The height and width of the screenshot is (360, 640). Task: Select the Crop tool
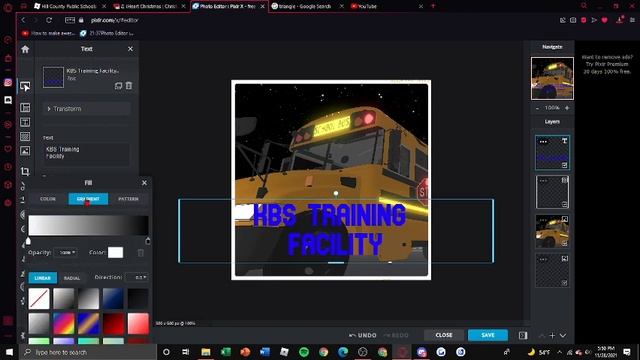click(25, 171)
